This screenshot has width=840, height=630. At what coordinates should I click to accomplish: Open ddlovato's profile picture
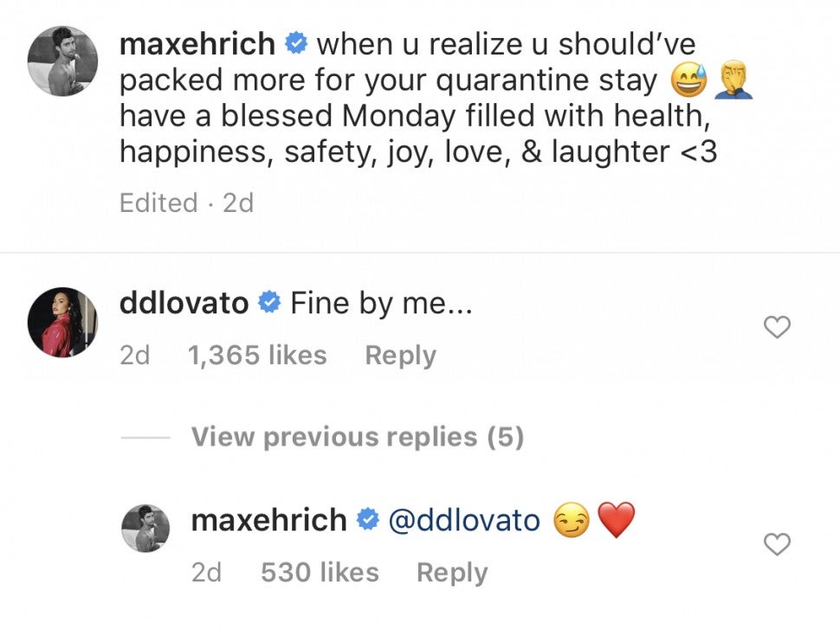[61, 322]
